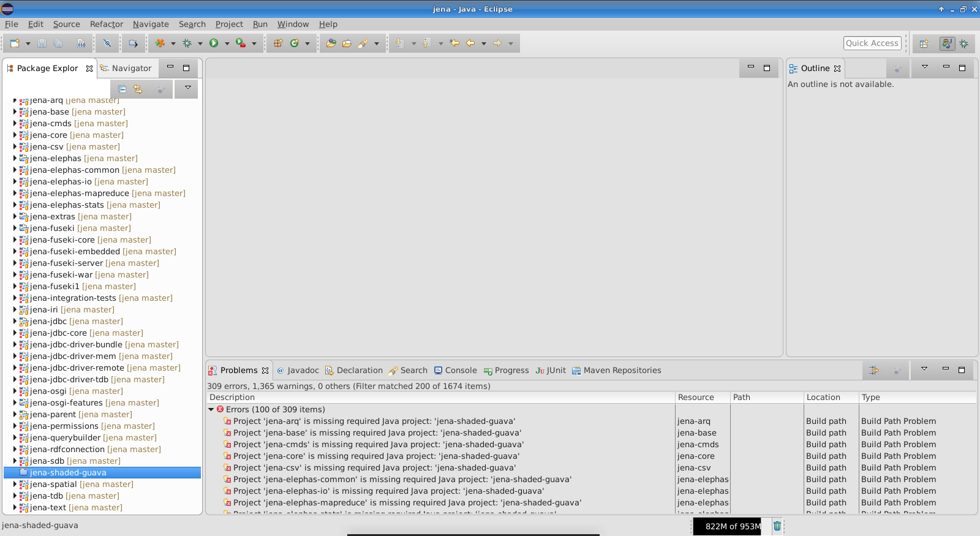Click the Quick Access search field
980x536 pixels.
pyautogui.click(x=872, y=43)
